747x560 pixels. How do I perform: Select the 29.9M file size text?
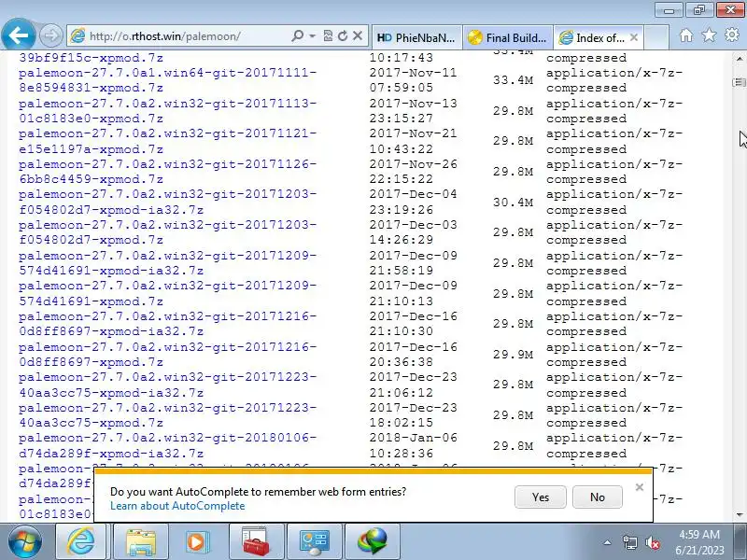(x=513, y=355)
